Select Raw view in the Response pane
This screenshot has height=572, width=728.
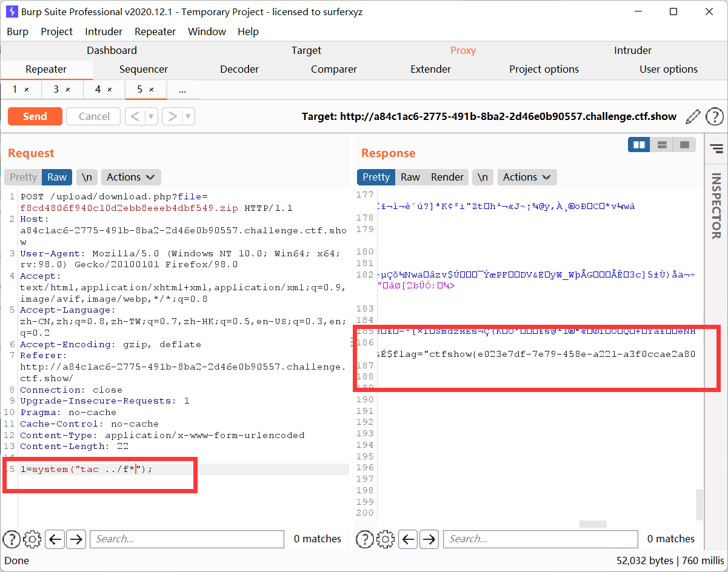(410, 177)
